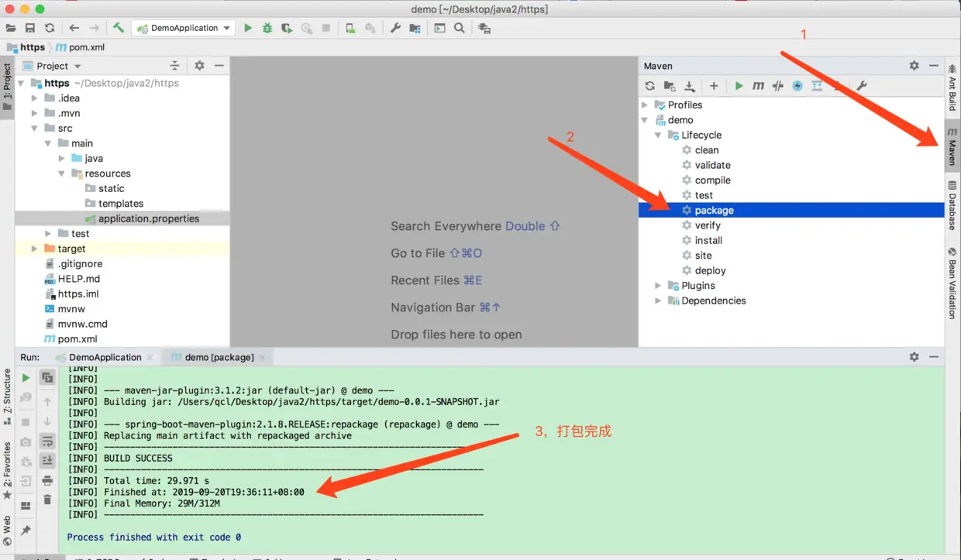Select the clean lifecycle goal
Image resolution: width=961 pixels, height=560 pixels.
(706, 150)
